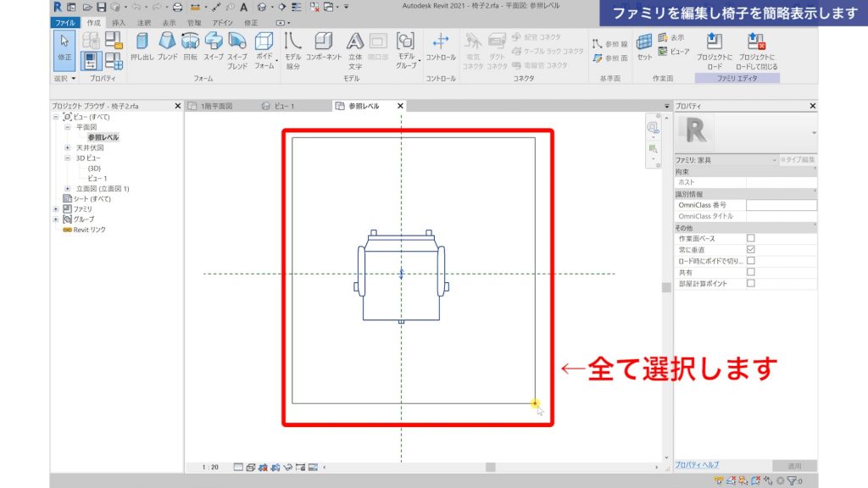Check the 作業面ベース checkbox
Image resolution: width=868 pixels, height=488 pixels.
pos(750,238)
